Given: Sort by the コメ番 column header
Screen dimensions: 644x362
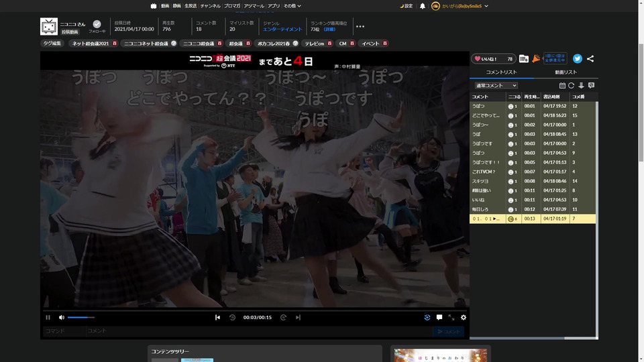Looking at the screenshot, I should 582,97.
